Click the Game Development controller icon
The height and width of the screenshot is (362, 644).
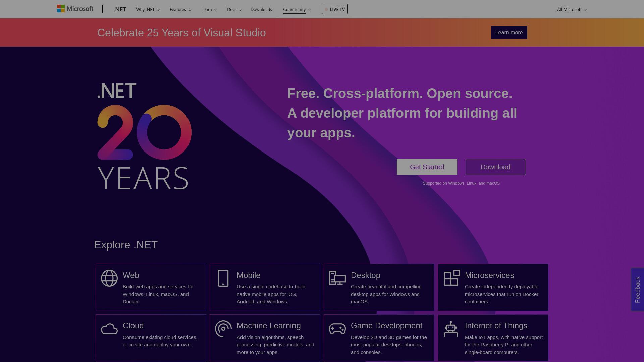pyautogui.click(x=337, y=329)
